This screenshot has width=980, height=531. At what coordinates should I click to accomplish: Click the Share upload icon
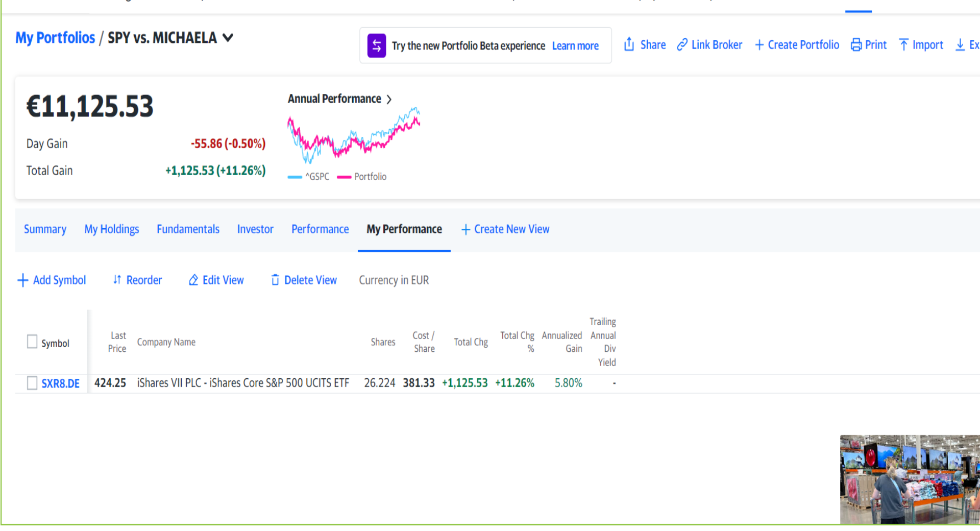[629, 45]
